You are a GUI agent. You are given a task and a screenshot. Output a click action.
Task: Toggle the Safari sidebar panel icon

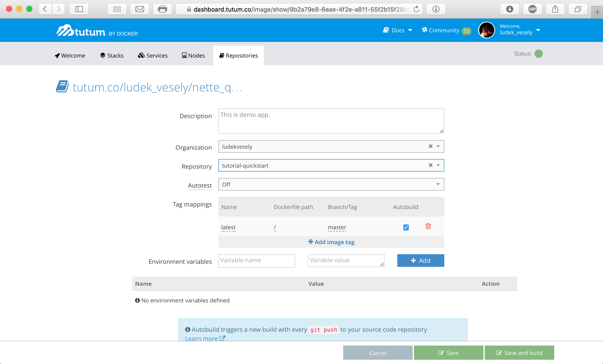pos(79,9)
